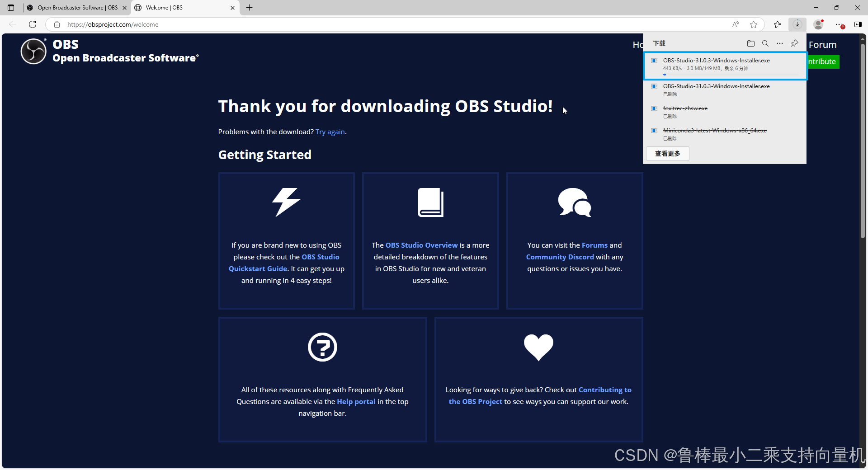Click the Getting Started heading
The image size is (868, 470).
point(265,155)
